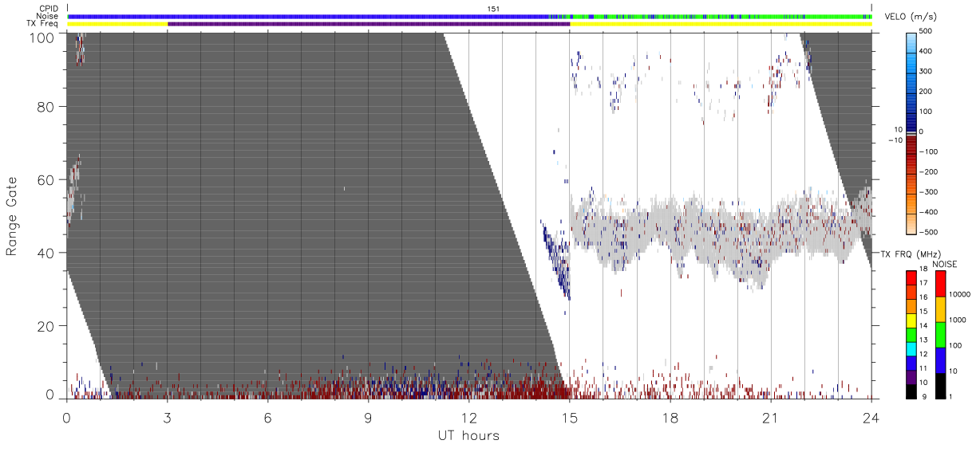The width and height of the screenshot is (980, 452).
Task: Click the 10000 label on noise scale
Action: coord(961,294)
